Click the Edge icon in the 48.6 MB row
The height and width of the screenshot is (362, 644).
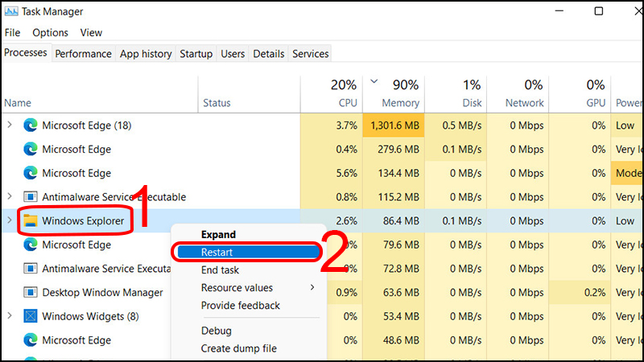pos(31,339)
